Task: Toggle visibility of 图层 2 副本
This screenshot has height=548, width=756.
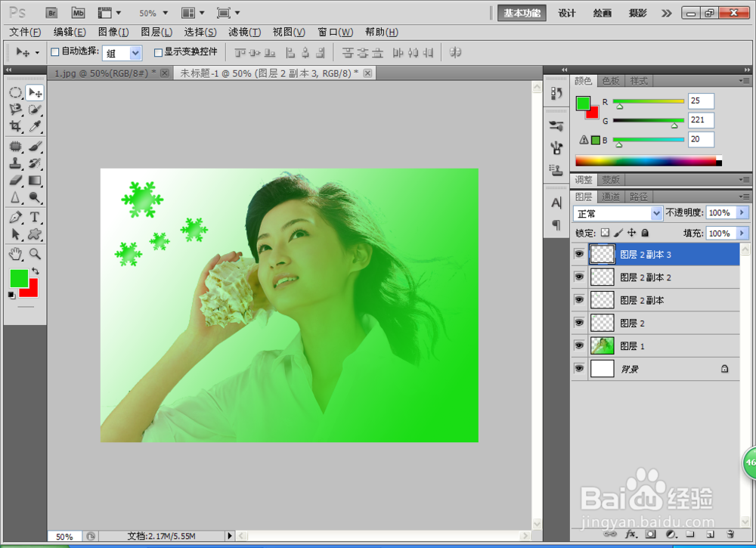Action: coord(579,300)
